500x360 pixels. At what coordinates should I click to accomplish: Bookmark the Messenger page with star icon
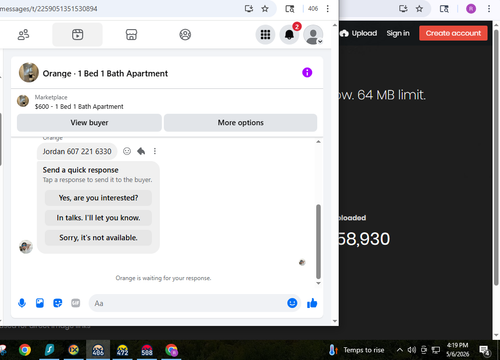[265, 9]
